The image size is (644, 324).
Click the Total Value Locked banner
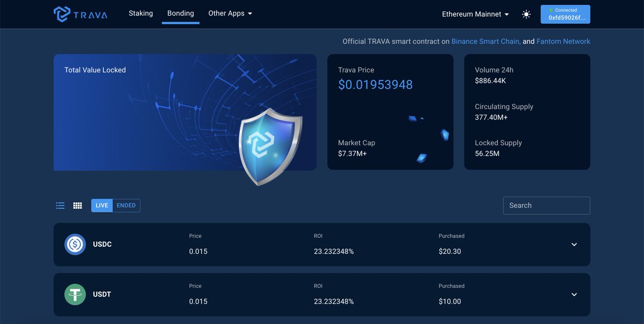click(x=185, y=112)
